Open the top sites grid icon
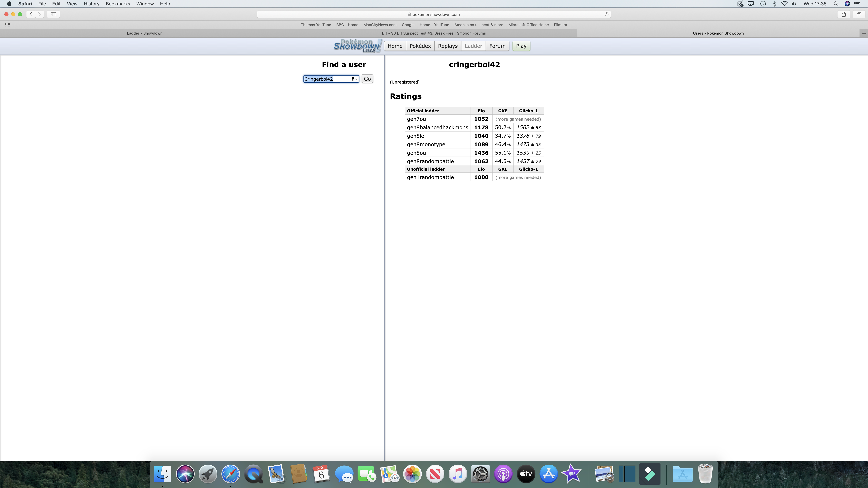The image size is (868, 488). click(x=7, y=25)
